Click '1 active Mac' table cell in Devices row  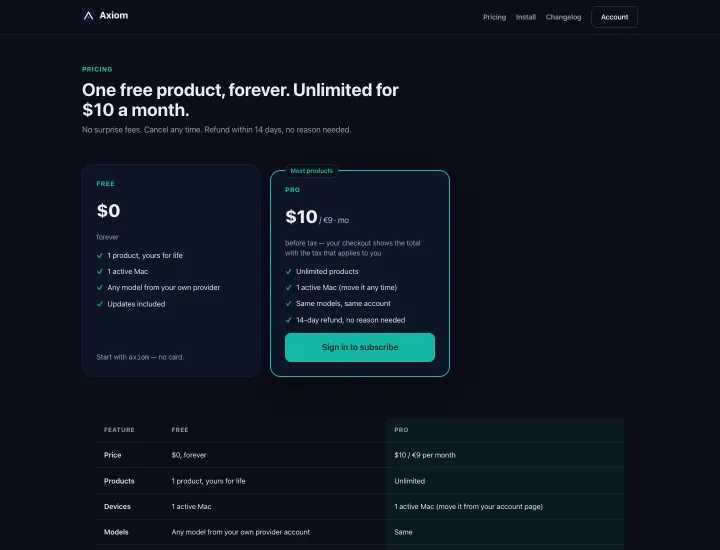[x=191, y=506]
